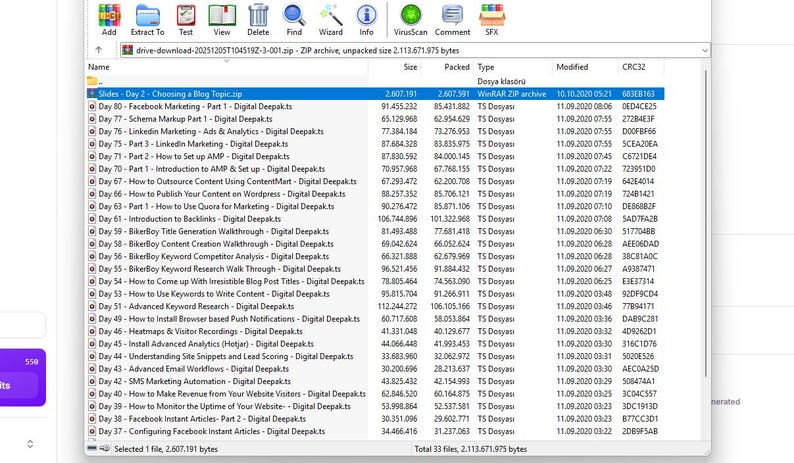Select Day 45 - Install Advanced Analytics (Hotjar)
This screenshot has width=794, height=463.
click(x=375, y=344)
